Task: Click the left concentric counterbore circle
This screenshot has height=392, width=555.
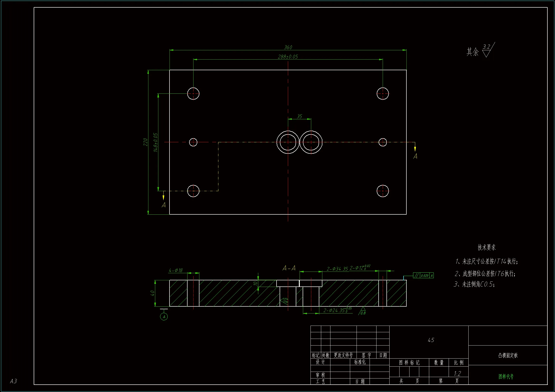Action: [288, 142]
